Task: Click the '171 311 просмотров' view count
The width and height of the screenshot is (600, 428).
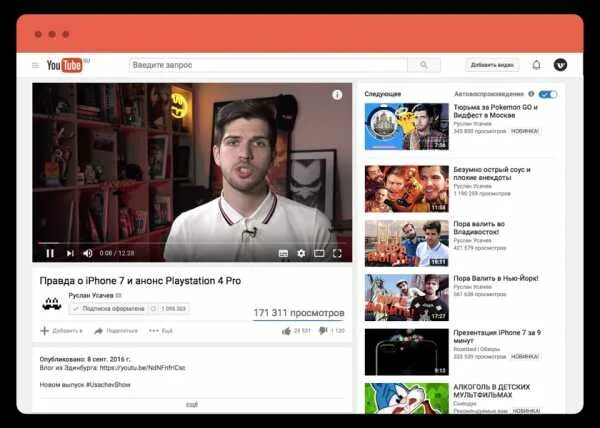Action: click(x=299, y=313)
